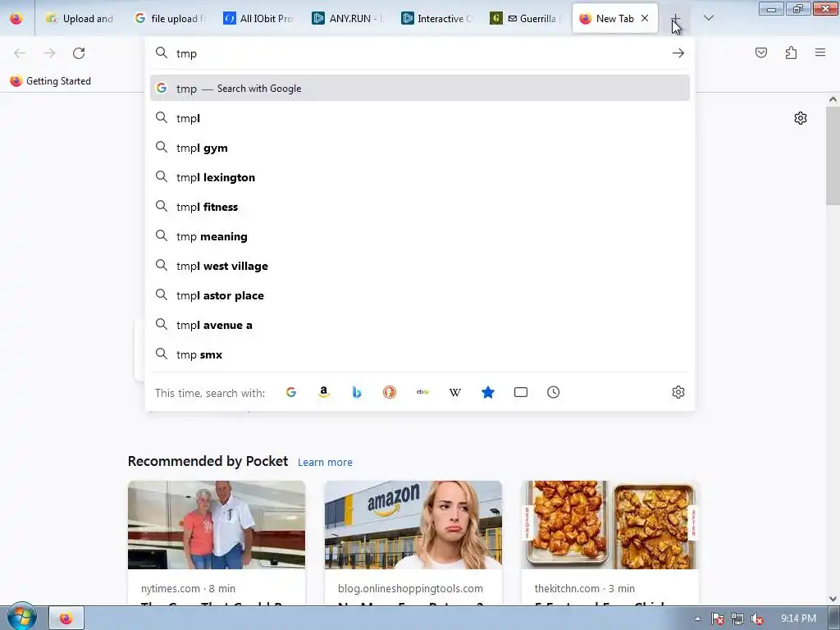Search with DuckDuckGo one-off icon
Image resolution: width=840 pixels, height=630 pixels.
(x=390, y=392)
